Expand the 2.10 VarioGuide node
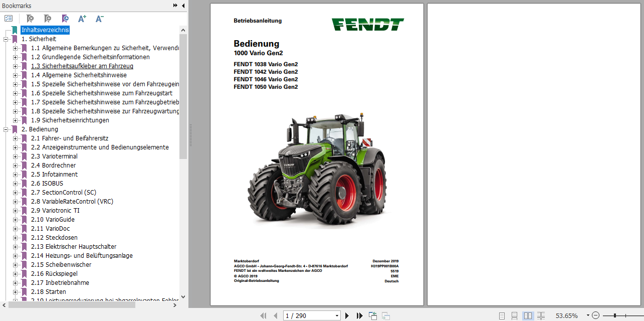644x321 pixels. click(x=15, y=220)
